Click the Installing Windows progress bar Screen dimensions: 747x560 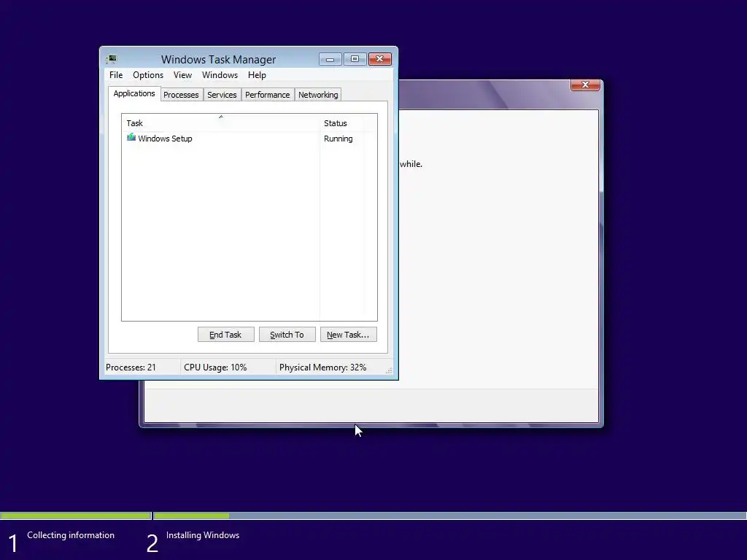point(449,516)
